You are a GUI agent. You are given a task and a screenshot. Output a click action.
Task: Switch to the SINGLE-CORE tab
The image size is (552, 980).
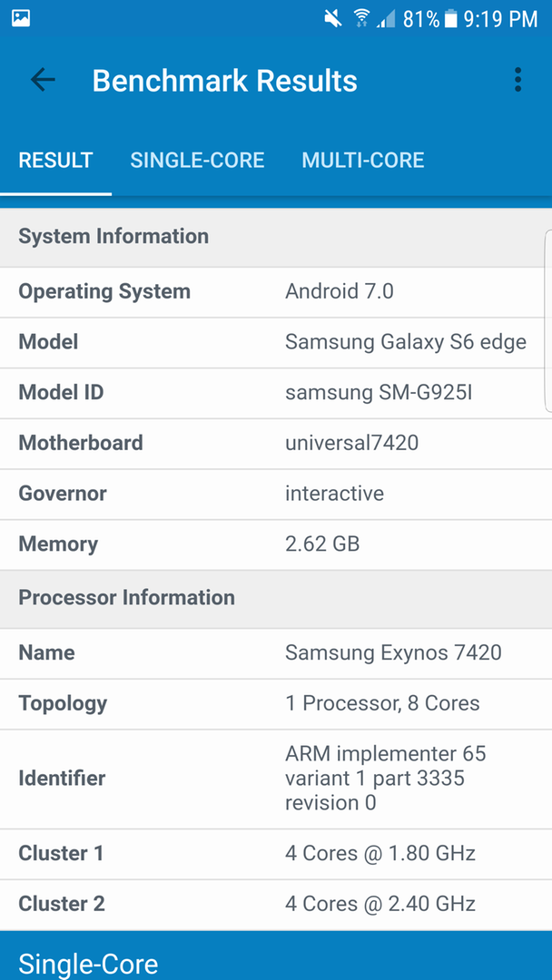pos(198,160)
